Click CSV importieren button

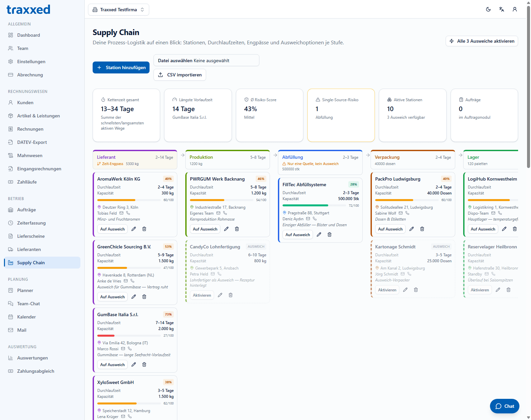coord(180,75)
